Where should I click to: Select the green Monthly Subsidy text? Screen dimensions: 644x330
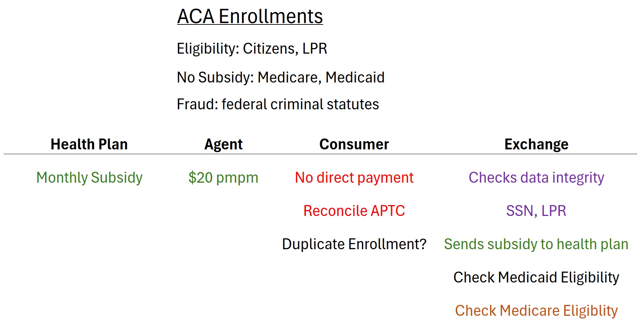tap(89, 178)
